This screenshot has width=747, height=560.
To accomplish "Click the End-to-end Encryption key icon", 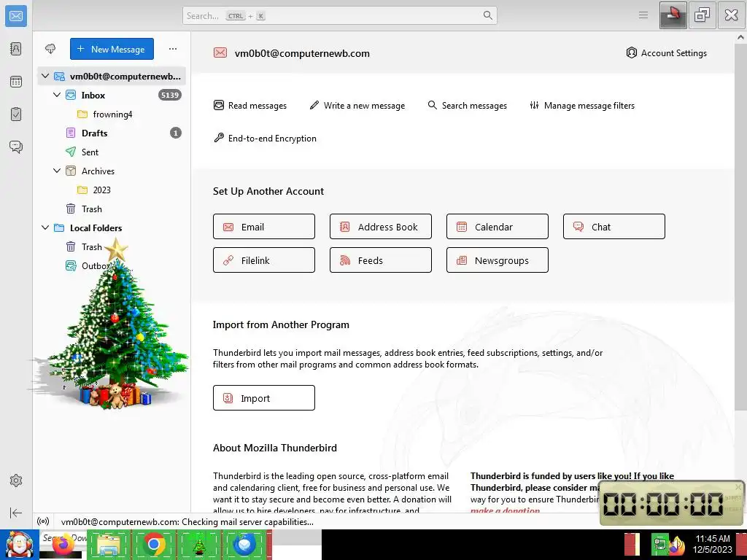I will pyautogui.click(x=219, y=138).
